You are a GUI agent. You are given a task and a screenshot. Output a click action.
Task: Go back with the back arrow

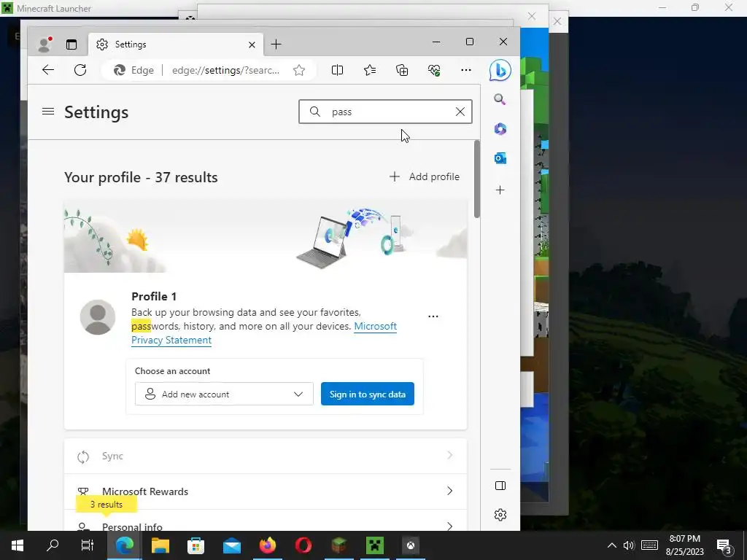[x=48, y=70]
